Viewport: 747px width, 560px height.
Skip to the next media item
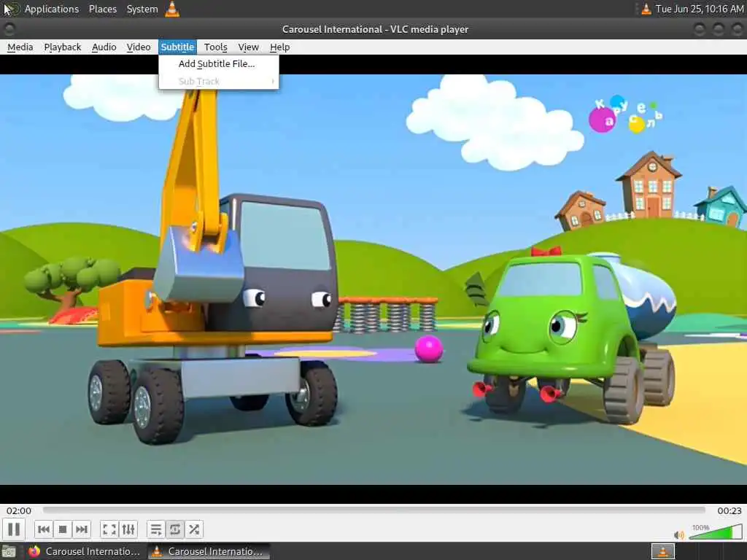pyautogui.click(x=82, y=529)
